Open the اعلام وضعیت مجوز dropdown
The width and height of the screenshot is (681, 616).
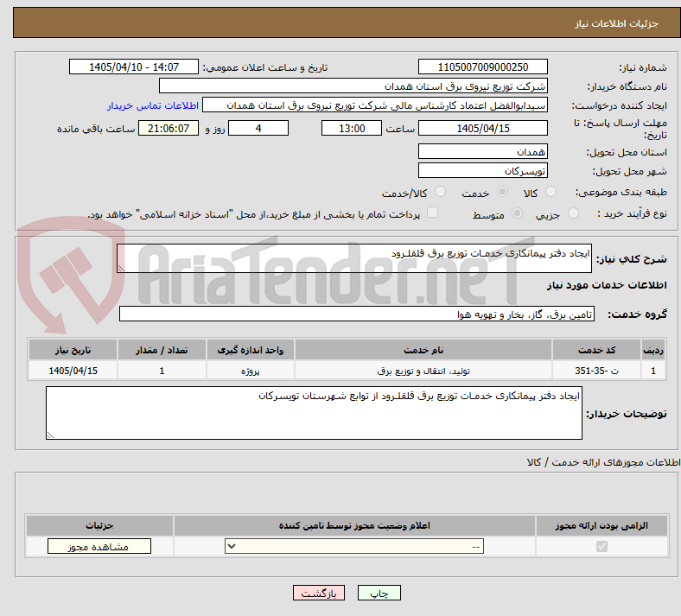354,546
